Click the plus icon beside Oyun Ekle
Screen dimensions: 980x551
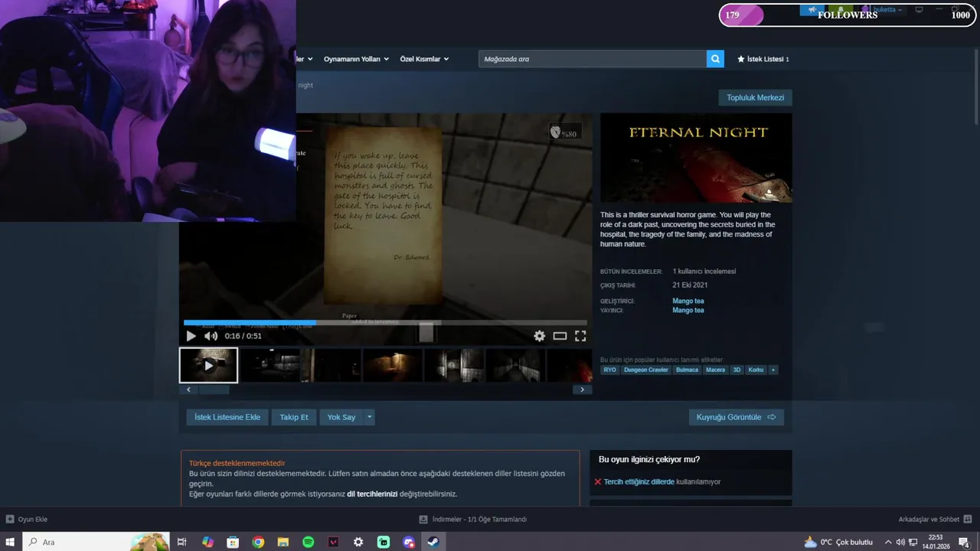click(x=9, y=519)
